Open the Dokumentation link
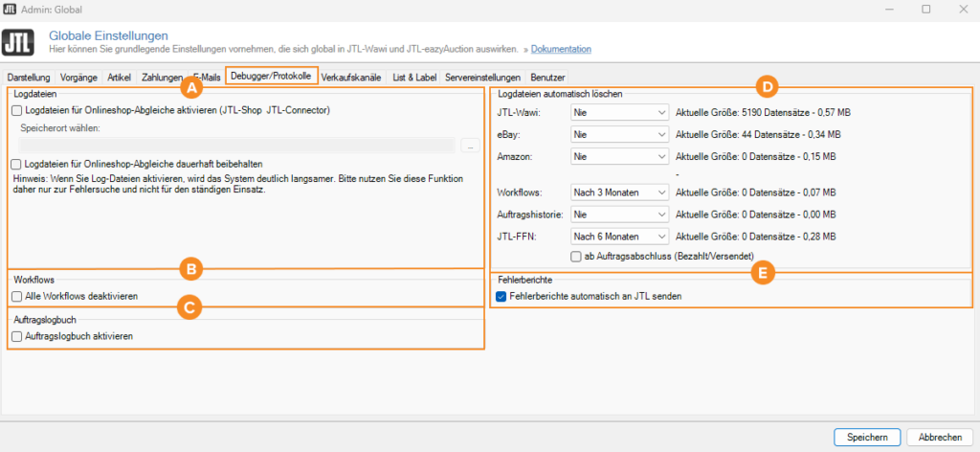Image resolution: width=980 pixels, height=452 pixels. coord(561,49)
